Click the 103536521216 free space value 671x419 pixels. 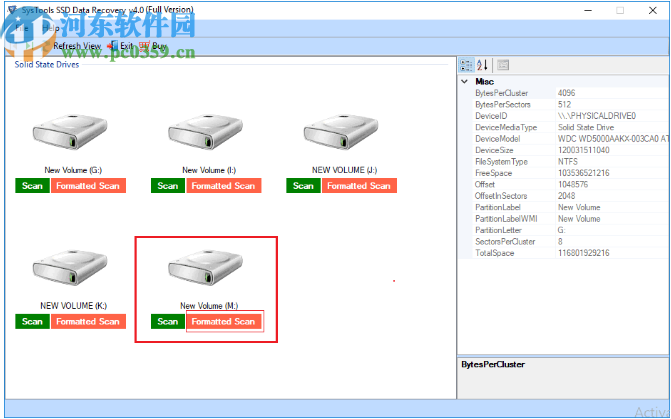[584, 173]
